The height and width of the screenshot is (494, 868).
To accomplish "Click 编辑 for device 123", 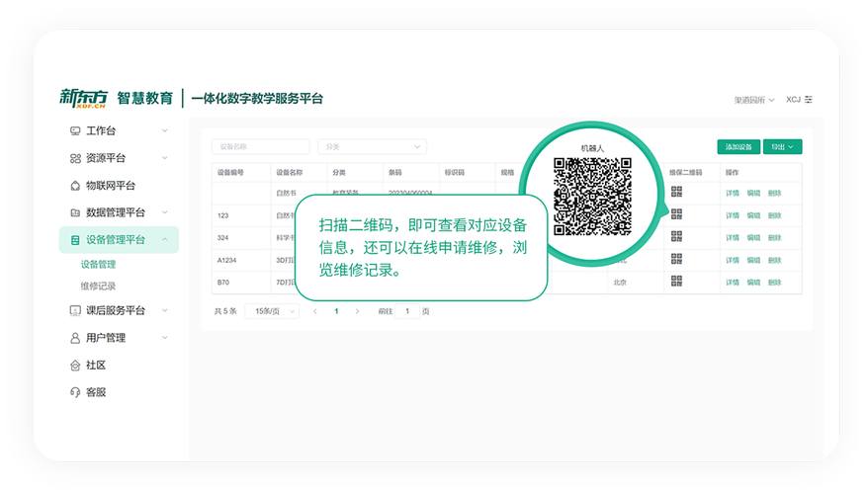I will [x=753, y=215].
